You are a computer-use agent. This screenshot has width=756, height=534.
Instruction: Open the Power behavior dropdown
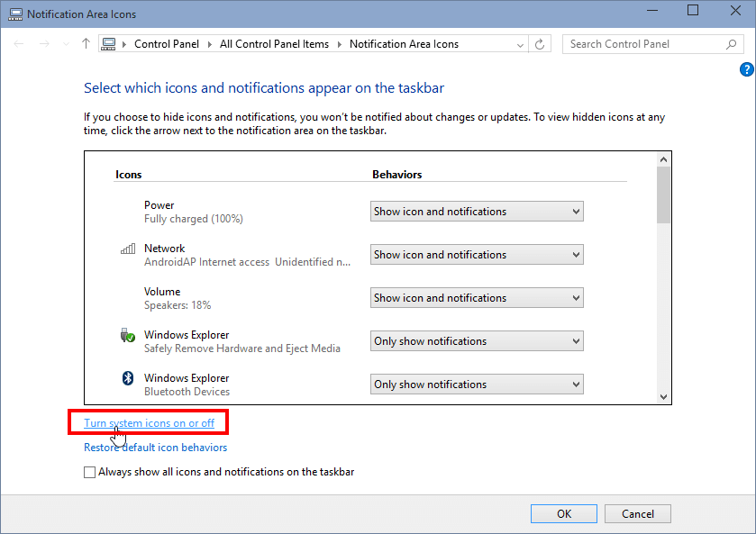[477, 211]
